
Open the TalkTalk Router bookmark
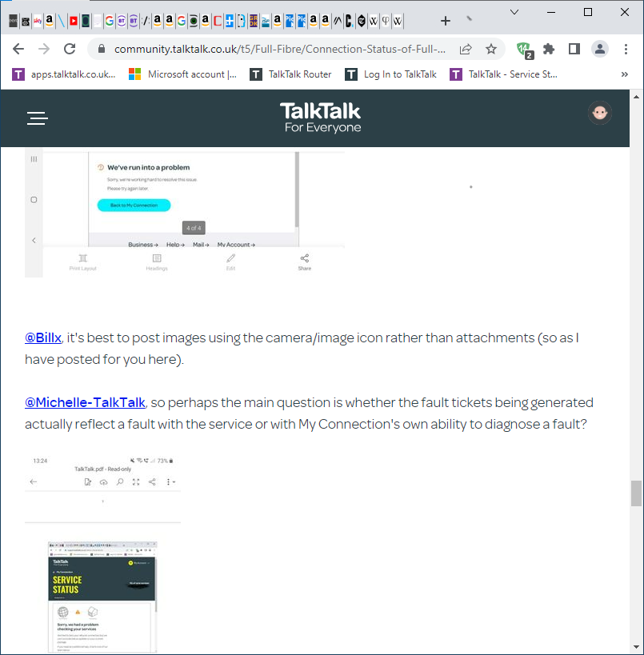pos(290,74)
